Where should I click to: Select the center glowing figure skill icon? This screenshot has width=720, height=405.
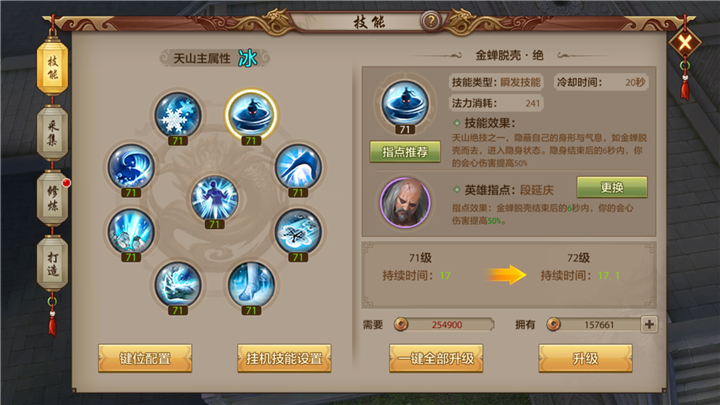(214, 198)
